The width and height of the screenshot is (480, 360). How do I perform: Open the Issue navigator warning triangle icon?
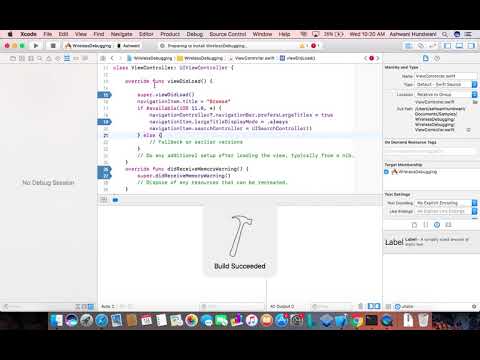49,58
